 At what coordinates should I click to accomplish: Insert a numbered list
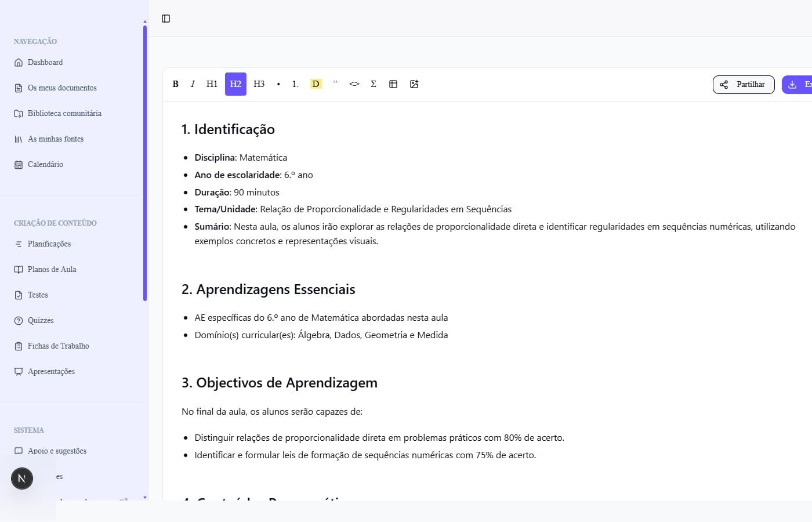point(295,84)
